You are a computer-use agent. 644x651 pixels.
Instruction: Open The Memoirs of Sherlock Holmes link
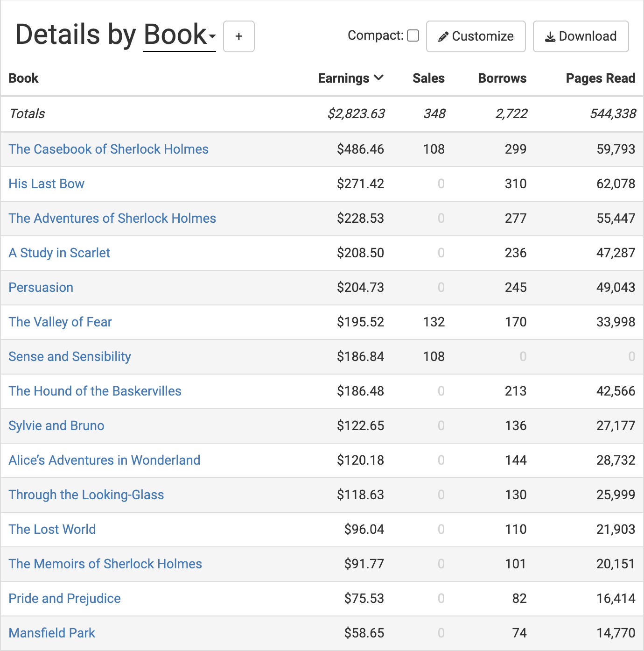[105, 564]
